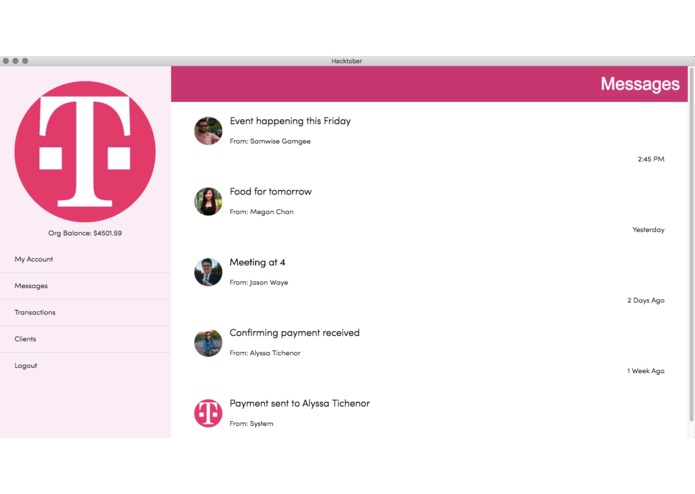Click the large T organization logo
Viewport: 695px width, 494px height.
click(85, 151)
